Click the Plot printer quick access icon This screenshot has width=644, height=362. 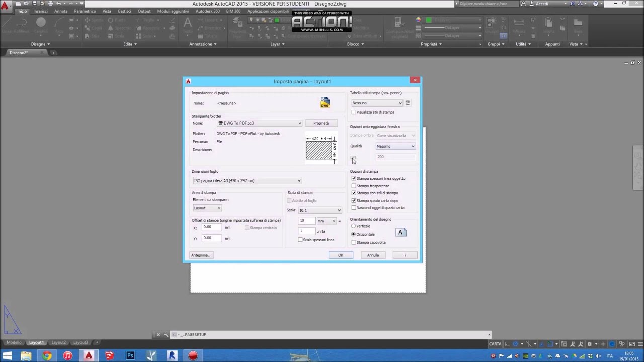click(x=50, y=4)
